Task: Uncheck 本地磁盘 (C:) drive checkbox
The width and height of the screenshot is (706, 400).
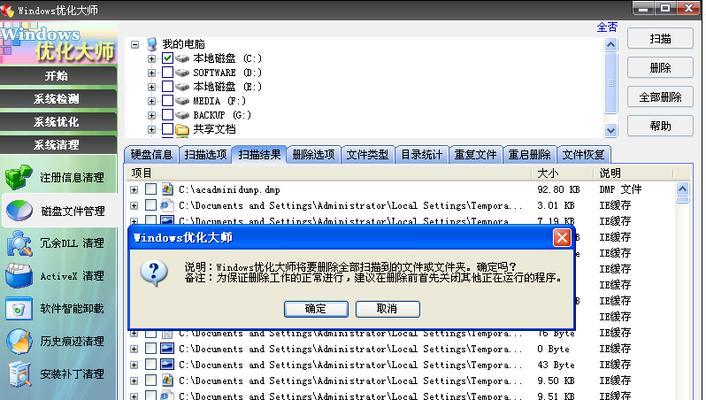Action: (x=167, y=58)
